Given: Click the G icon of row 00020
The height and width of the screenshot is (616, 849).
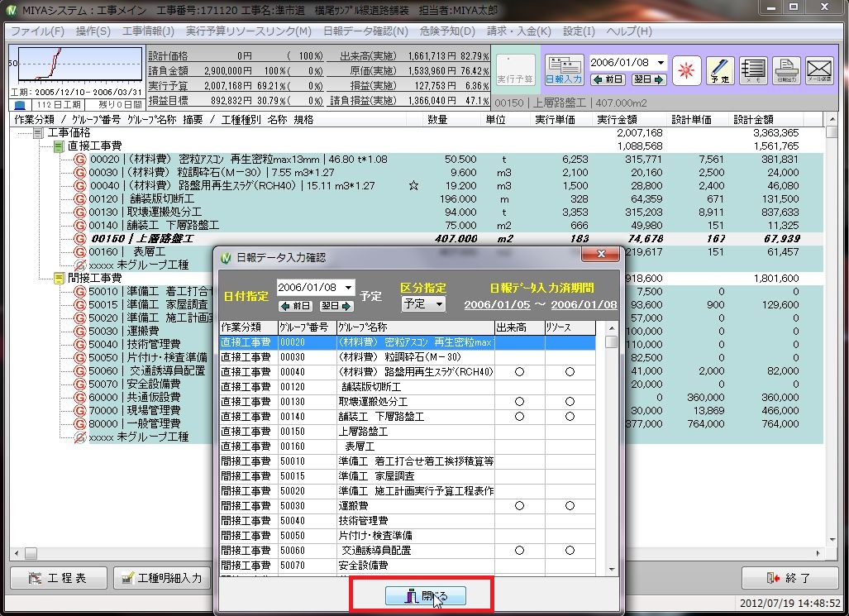Looking at the screenshot, I should 79,160.
